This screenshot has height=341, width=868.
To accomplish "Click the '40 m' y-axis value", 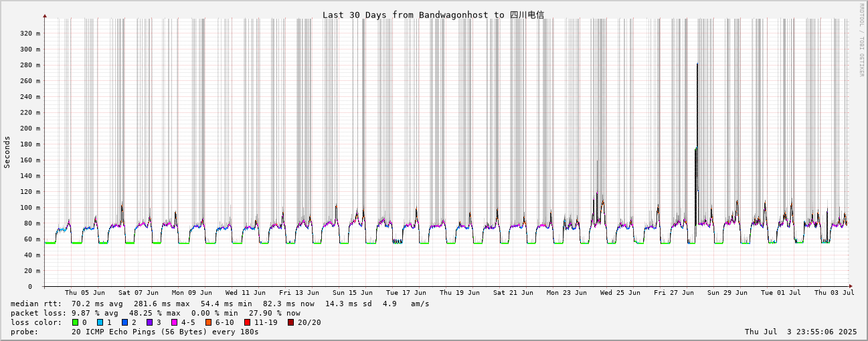I will 31,255.
